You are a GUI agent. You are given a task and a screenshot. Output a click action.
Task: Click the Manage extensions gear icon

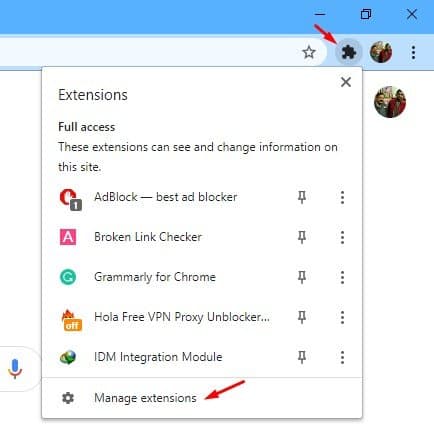[68, 398]
